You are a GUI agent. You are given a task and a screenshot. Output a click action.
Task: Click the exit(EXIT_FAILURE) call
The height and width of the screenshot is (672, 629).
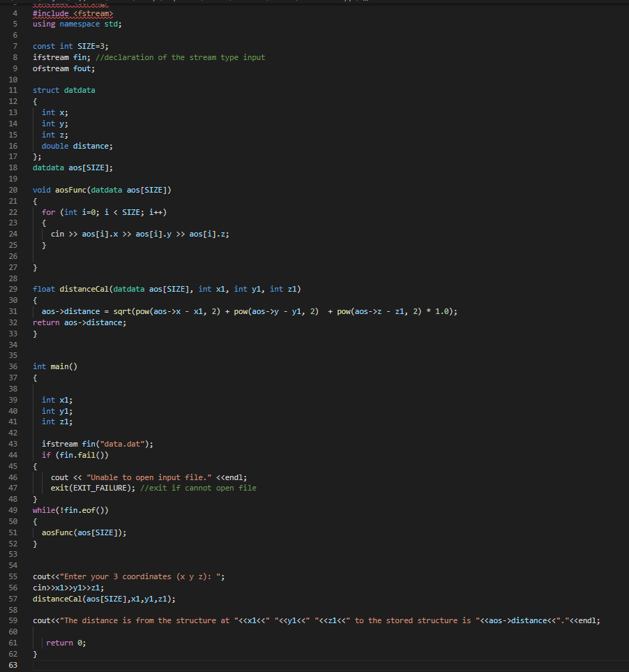pos(90,488)
